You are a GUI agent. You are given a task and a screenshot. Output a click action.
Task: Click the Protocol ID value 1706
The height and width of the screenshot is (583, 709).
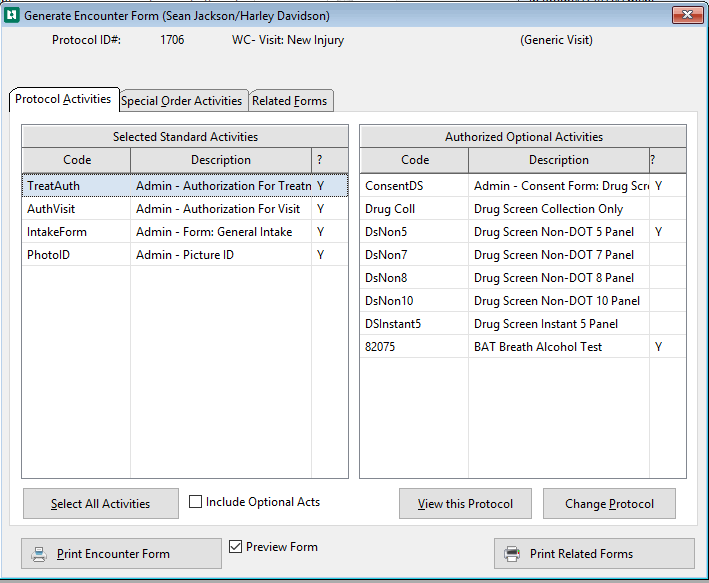point(172,40)
